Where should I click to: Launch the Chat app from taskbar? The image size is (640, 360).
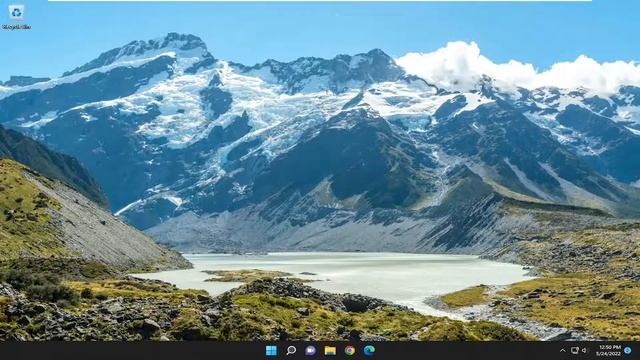point(310,350)
